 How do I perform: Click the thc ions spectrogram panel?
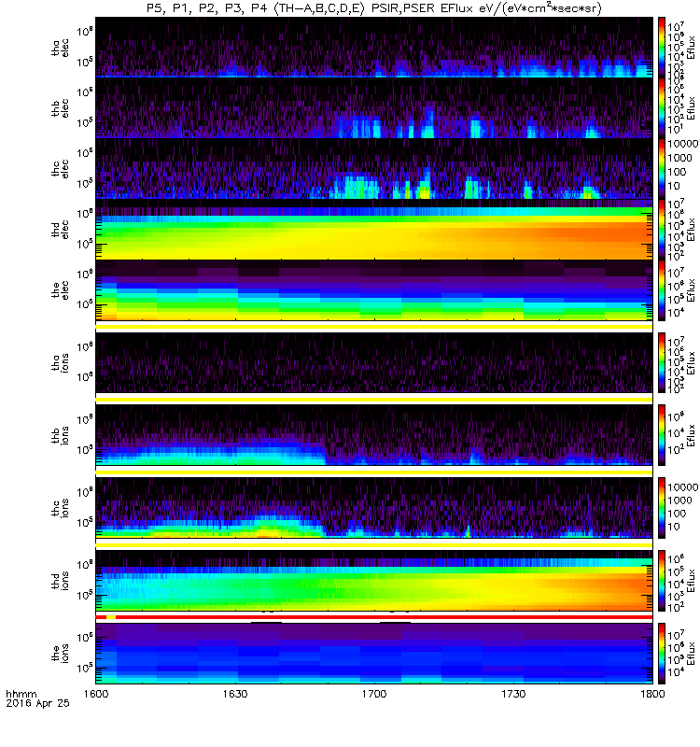coord(374,508)
